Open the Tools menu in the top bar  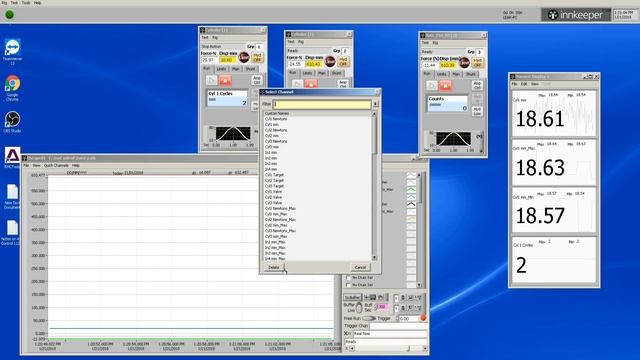pyautogui.click(x=26, y=2)
